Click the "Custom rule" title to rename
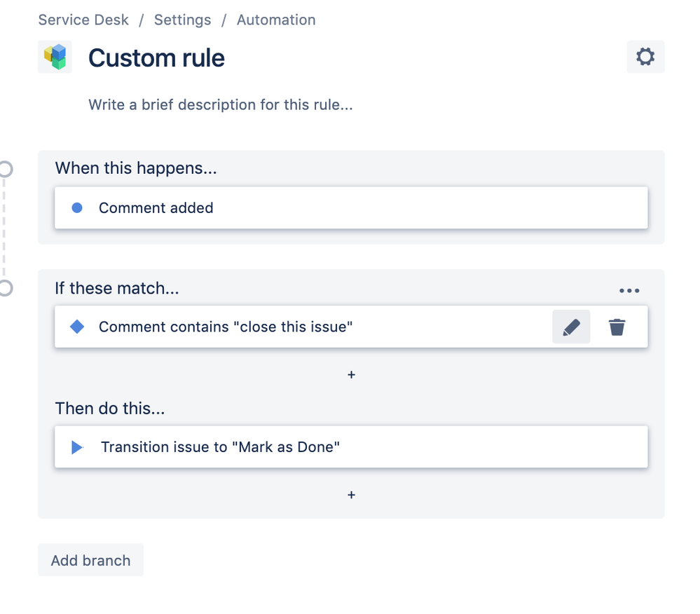Screen dimensions: 700x614 (x=156, y=57)
